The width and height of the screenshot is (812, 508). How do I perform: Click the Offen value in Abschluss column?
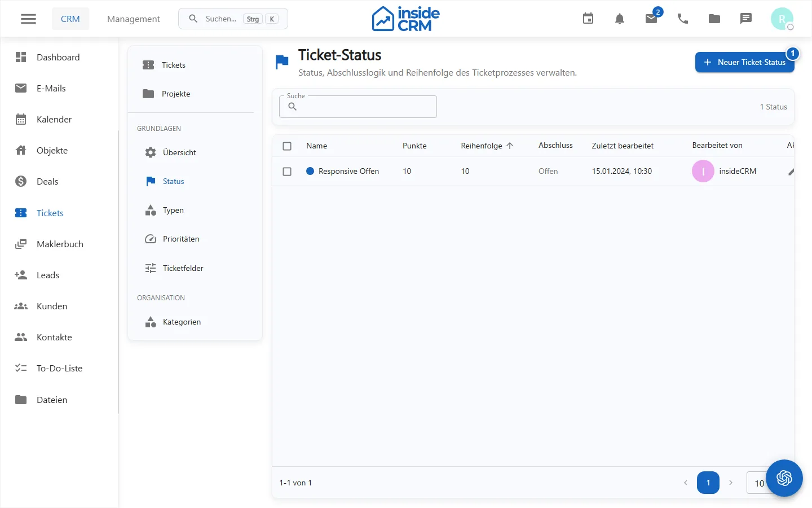[x=548, y=171]
